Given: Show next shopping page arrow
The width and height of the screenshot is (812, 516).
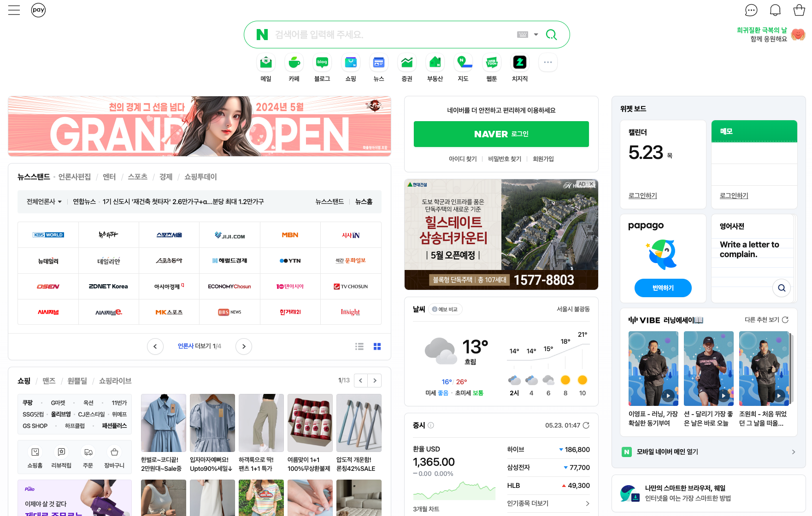Looking at the screenshot, I should [x=375, y=381].
